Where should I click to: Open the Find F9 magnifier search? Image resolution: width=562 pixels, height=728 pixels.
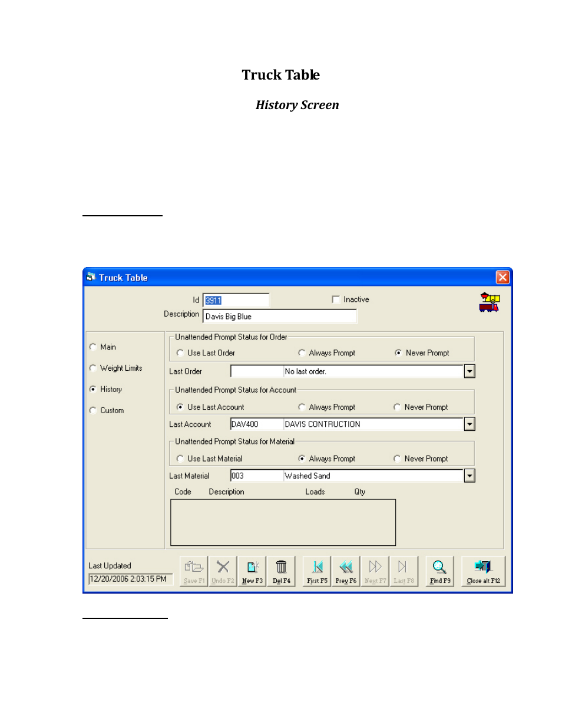click(x=439, y=571)
